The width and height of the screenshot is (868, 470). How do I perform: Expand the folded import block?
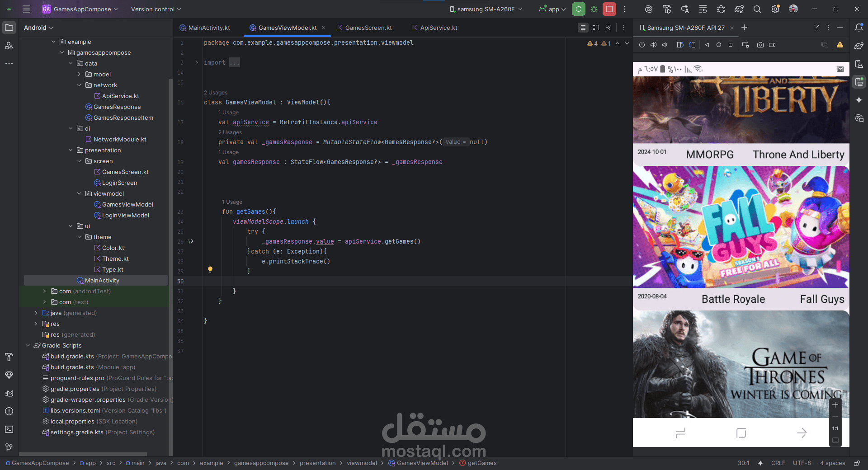(197, 62)
